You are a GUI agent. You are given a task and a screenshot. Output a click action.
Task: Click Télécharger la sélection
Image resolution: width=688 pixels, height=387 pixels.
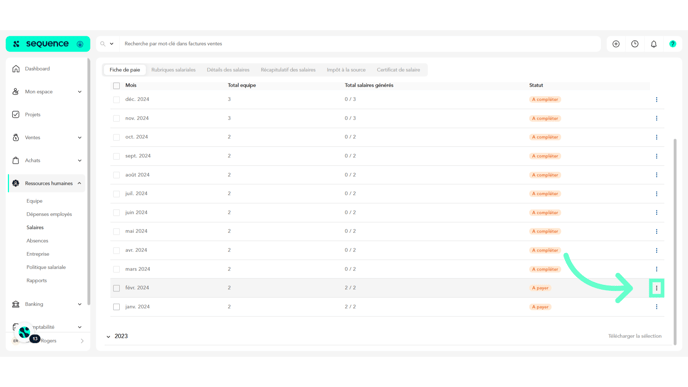(635, 336)
